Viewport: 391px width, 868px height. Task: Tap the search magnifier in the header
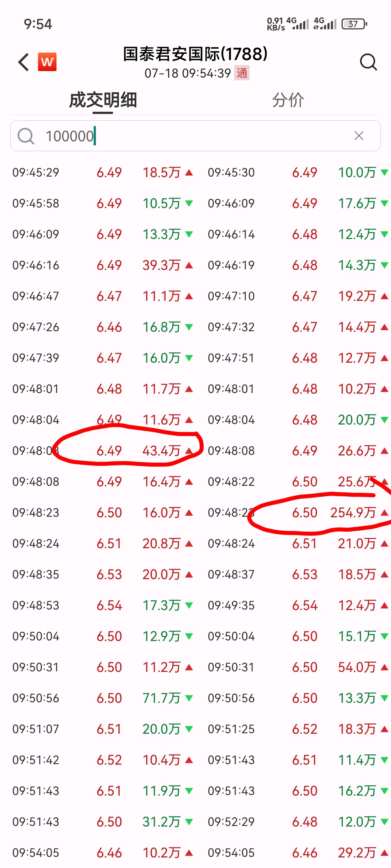click(368, 62)
